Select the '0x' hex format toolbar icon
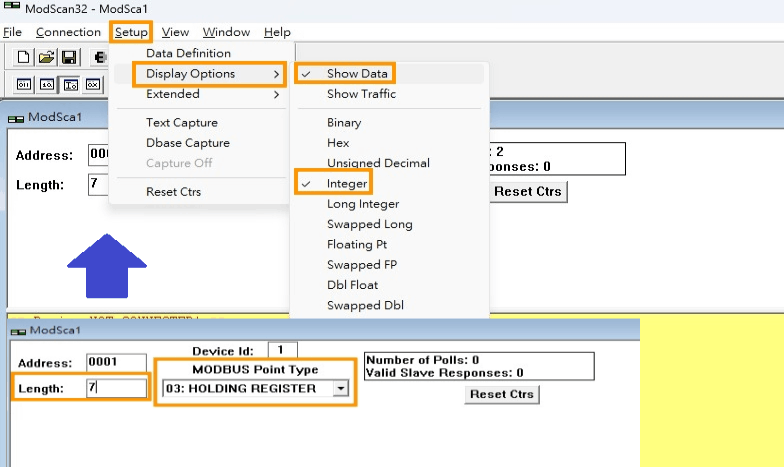The width and height of the screenshot is (784, 467). (x=92, y=84)
